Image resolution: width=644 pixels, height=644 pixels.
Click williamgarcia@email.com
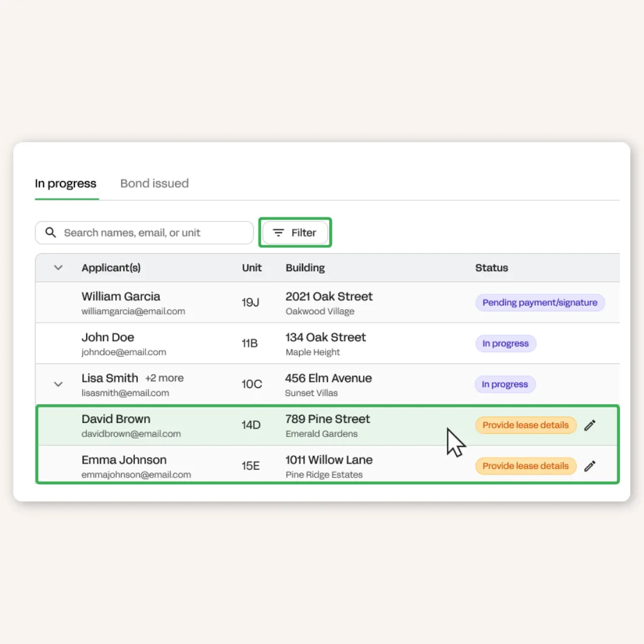click(x=133, y=311)
